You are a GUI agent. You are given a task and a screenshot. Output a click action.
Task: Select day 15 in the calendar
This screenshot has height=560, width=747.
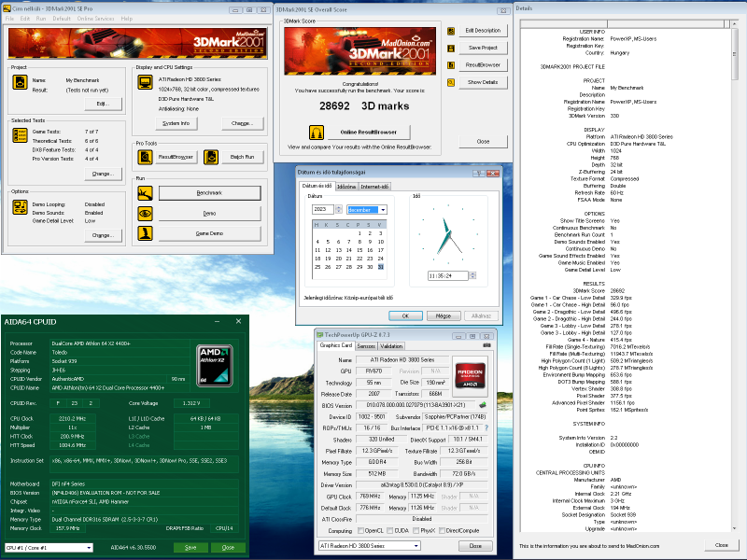[359, 250]
